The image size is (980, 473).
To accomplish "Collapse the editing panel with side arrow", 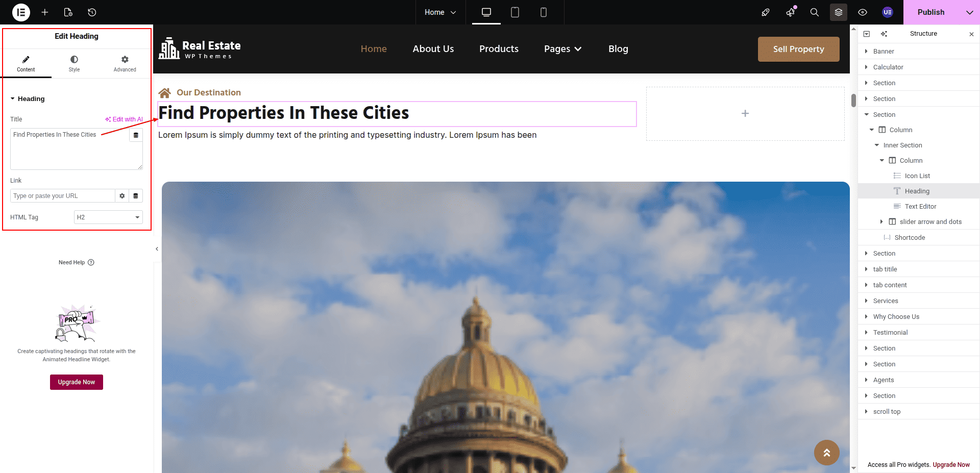I will tap(157, 249).
